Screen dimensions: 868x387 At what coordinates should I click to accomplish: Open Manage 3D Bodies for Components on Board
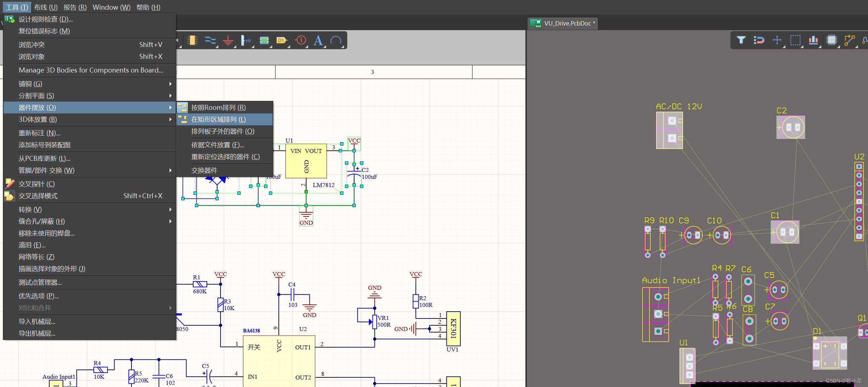pyautogui.click(x=90, y=70)
